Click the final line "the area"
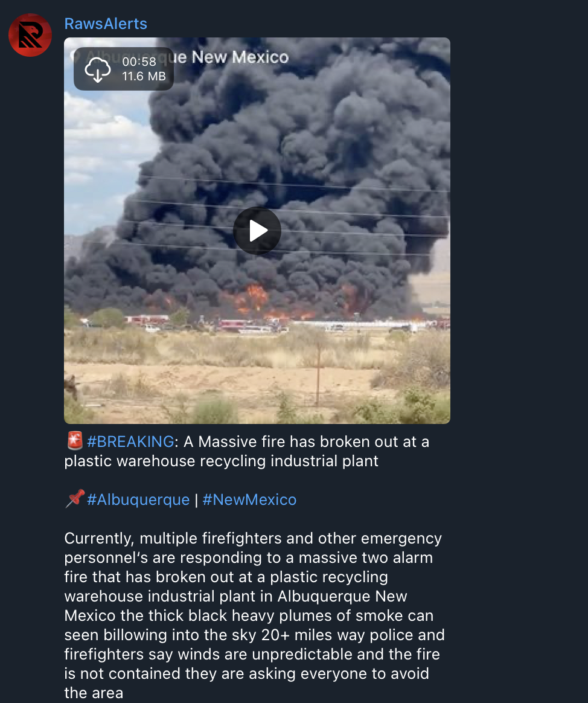This screenshot has height=703, width=588. pyautogui.click(x=94, y=693)
